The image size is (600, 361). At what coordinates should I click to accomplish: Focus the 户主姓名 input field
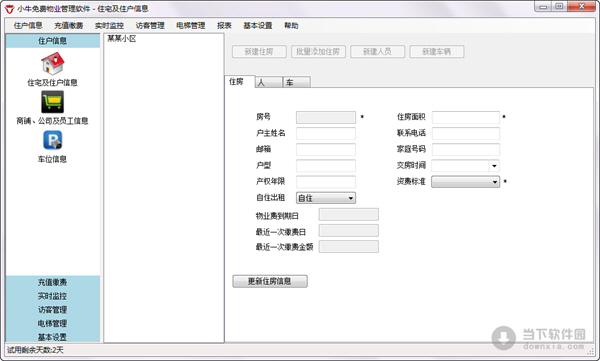[x=326, y=133]
